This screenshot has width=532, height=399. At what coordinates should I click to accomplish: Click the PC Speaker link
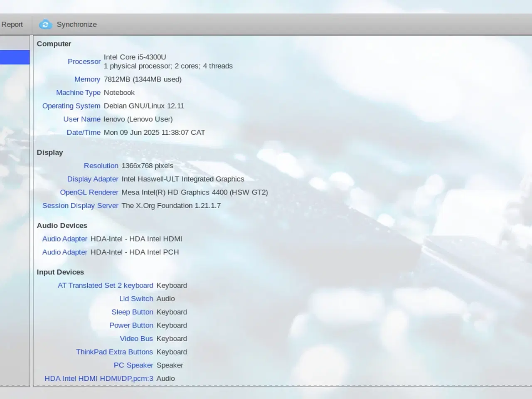tap(133, 365)
